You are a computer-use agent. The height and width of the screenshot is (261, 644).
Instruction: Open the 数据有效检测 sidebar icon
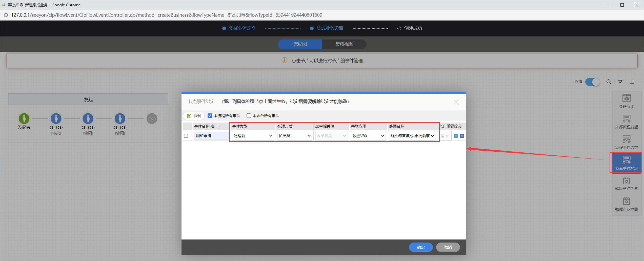click(626, 204)
